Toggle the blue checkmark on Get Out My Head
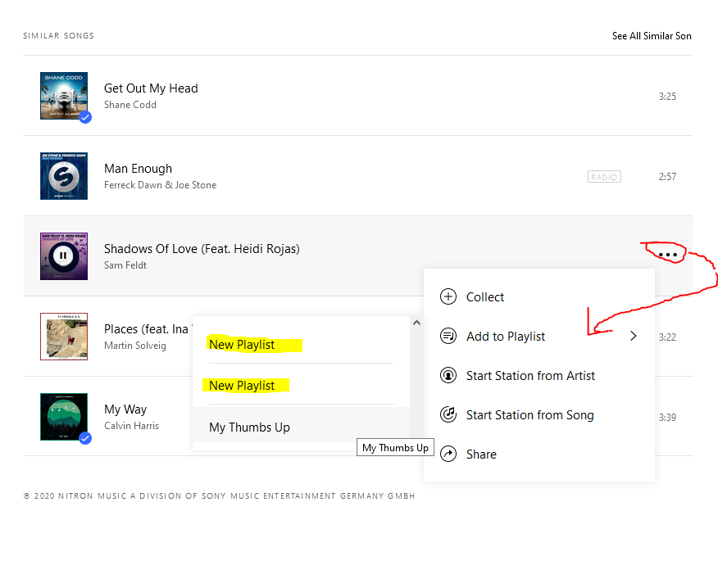This screenshot has width=718, height=588. pos(84,117)
